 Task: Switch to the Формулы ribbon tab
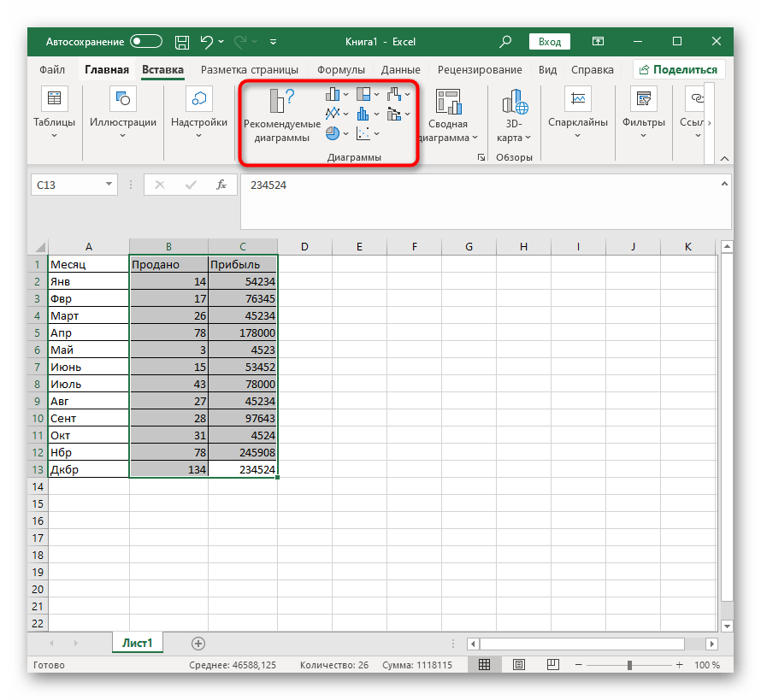[x=340, y=70]
